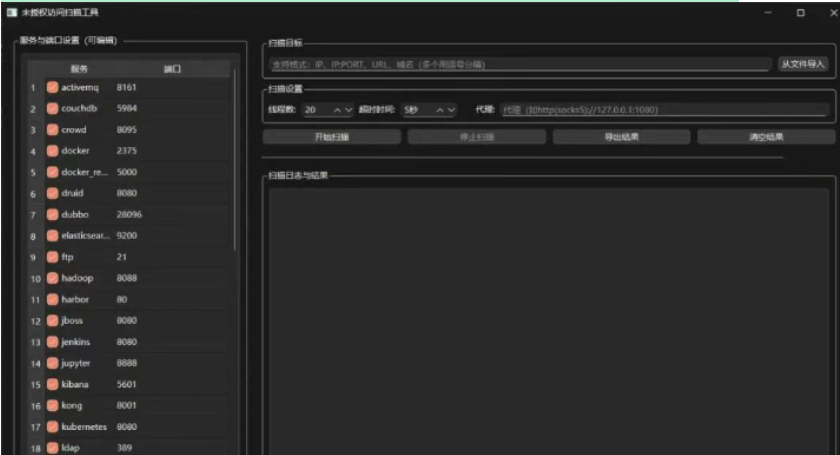Decrease the timeout with down arrow
The width and height of the screenshot is (840, 455).
(451, 110)
